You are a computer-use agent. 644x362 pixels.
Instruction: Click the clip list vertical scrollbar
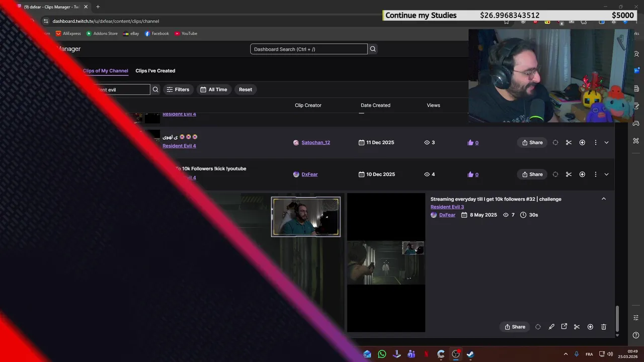pos(617,319)
